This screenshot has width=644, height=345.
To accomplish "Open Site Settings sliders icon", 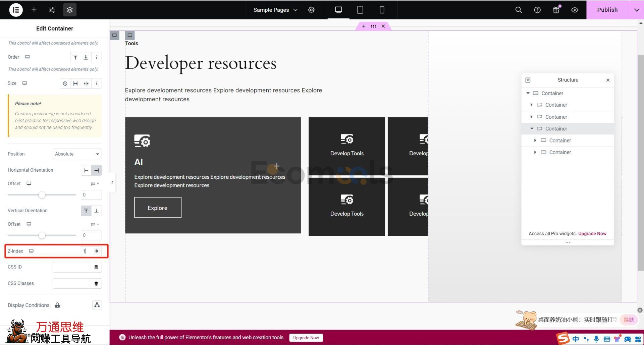I will pos(52,10).
